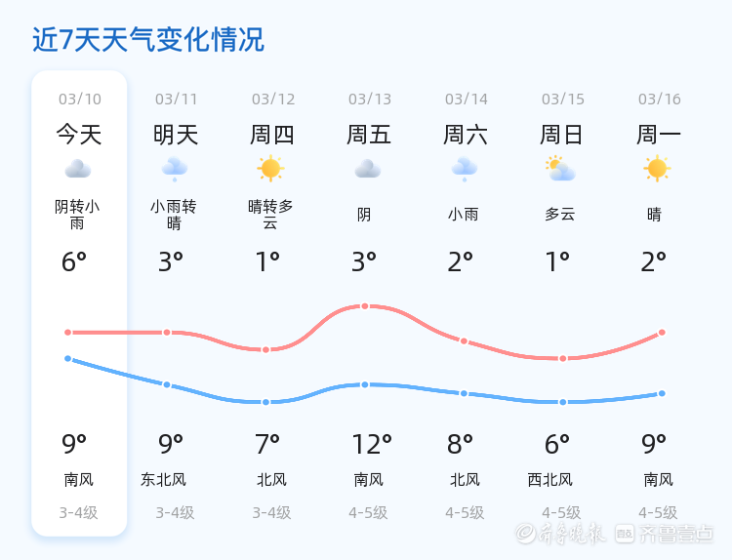Image resolution: width=732 pixels, height=560 pixels.
Task: Click the 近7天天气变化情况 title
Action: click(148, 40)
